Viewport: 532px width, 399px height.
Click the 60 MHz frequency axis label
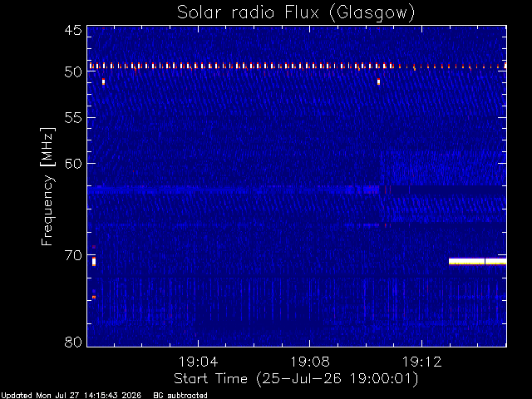(x=73, y=164)
